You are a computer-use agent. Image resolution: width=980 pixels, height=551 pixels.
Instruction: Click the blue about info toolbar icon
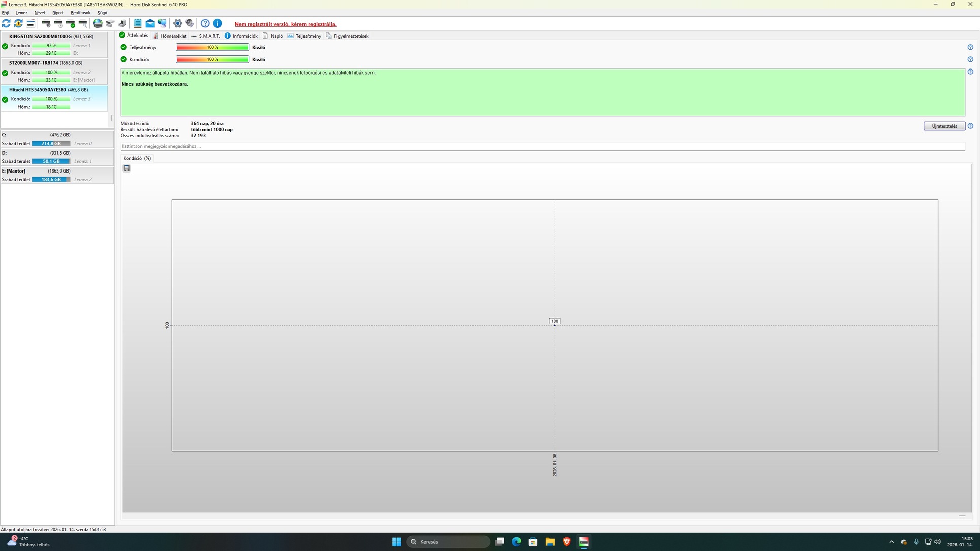[217, 23]
